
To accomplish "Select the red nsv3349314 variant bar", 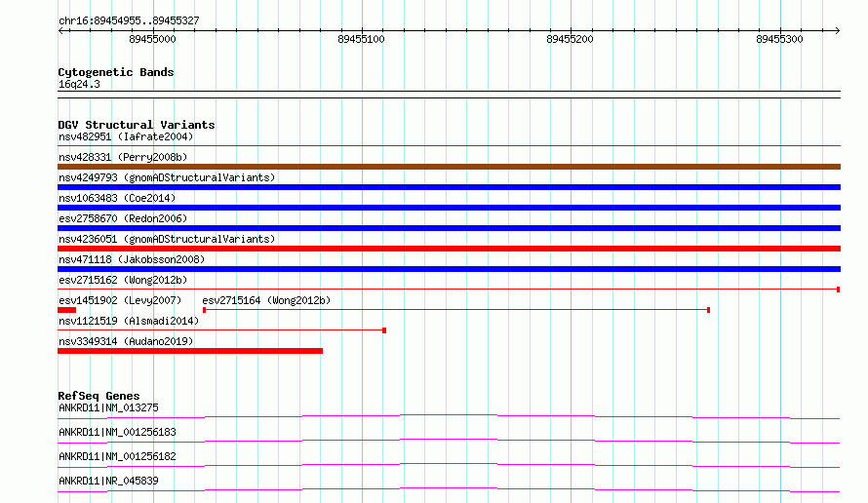I will click(190, 351).
